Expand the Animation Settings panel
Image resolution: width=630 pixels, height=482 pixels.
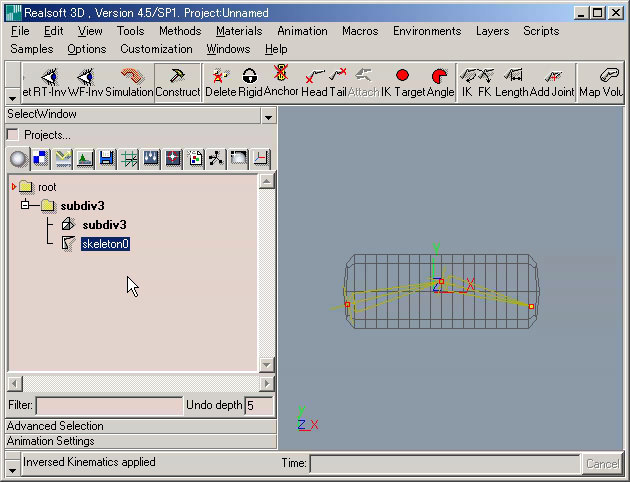pyautogui.click(x=141, y=441)
